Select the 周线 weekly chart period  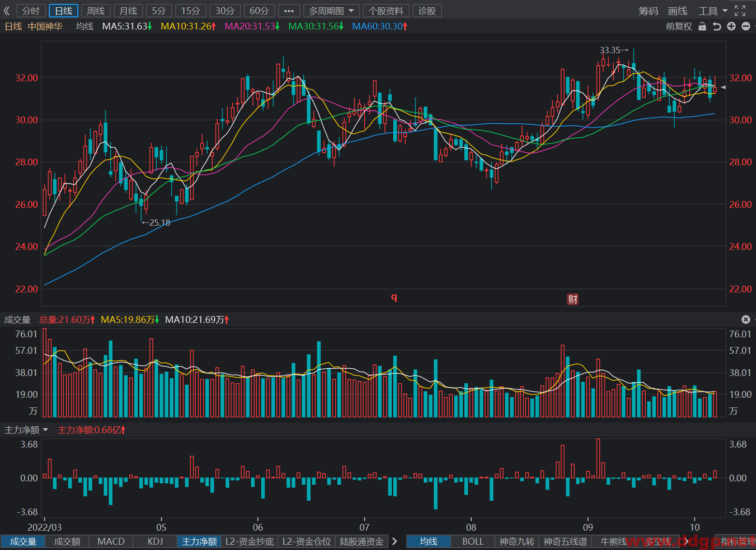pos(96,11)
